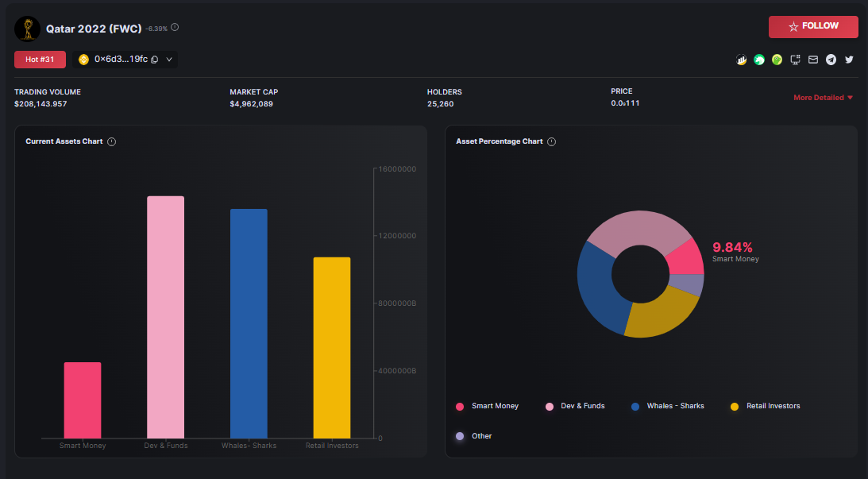Open the Telegram paper plane icon
Viewport: 868px width, 479px height.
[x=831, y=60]
